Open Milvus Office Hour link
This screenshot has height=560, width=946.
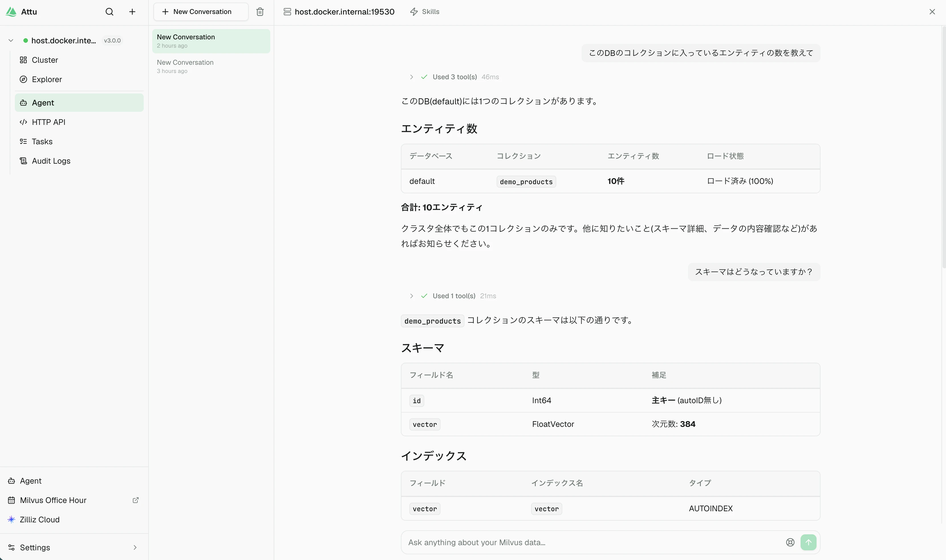[74, 500]
